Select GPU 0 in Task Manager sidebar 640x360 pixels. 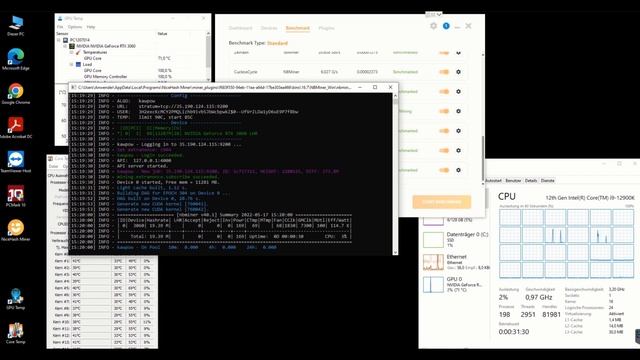pyautogui.click(x=456, y=284)
